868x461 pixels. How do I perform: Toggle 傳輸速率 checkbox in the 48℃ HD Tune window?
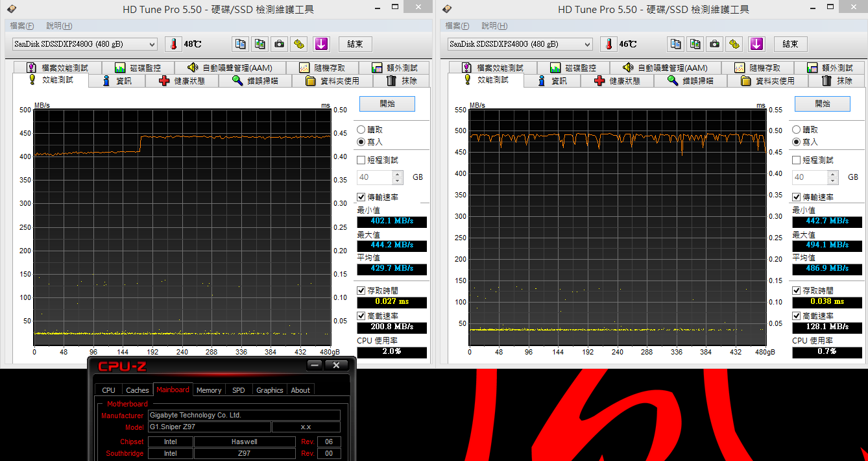coord(361,197)
